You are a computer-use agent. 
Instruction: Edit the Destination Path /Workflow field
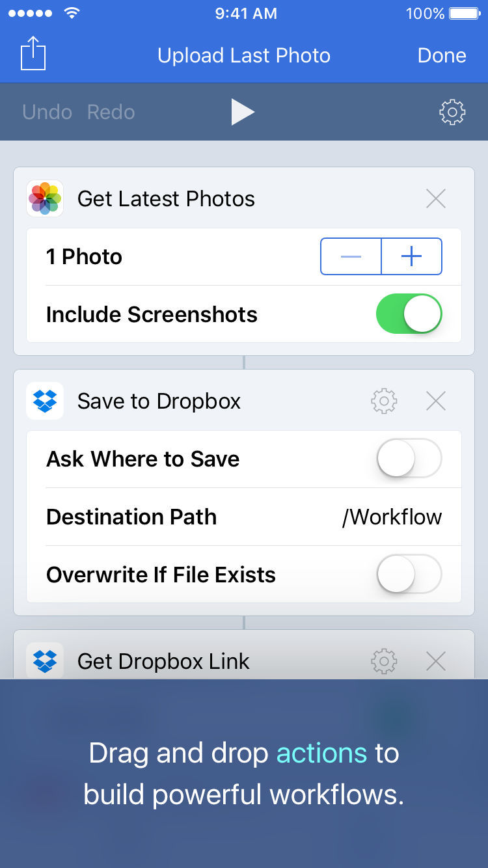(244, 517)
